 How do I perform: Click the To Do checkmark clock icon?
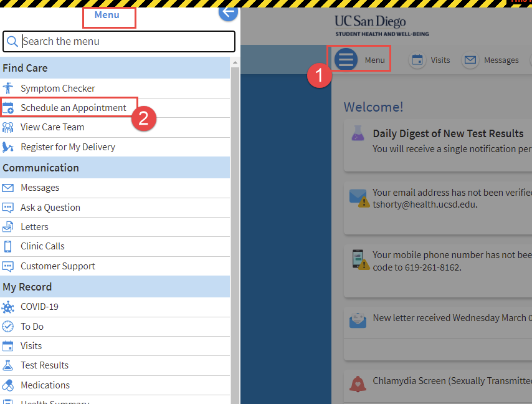click(8, 327)
